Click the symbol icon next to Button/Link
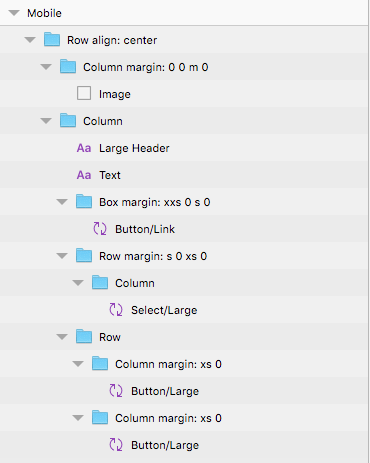The width and height of the screenshot is (370, 463). click(100, 229)
